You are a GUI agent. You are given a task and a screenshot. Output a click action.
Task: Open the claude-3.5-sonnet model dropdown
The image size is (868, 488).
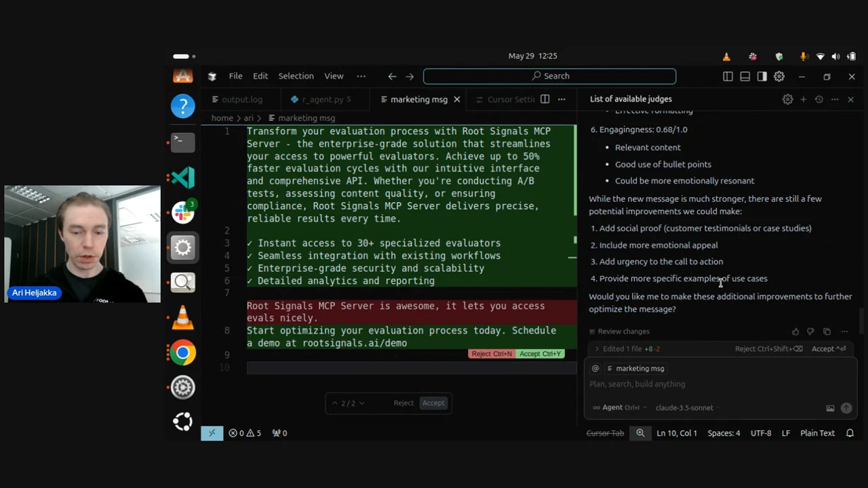pyautogui.click(x=687, y=407)
